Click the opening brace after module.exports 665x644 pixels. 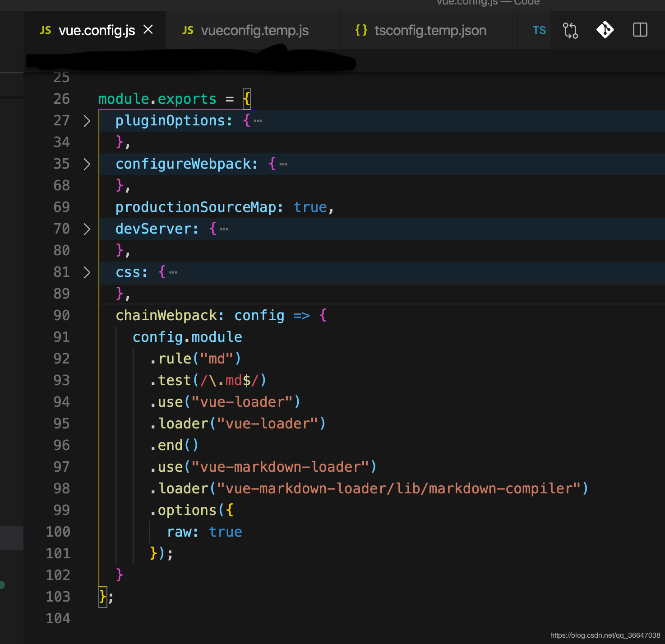(x=247, y=99)
